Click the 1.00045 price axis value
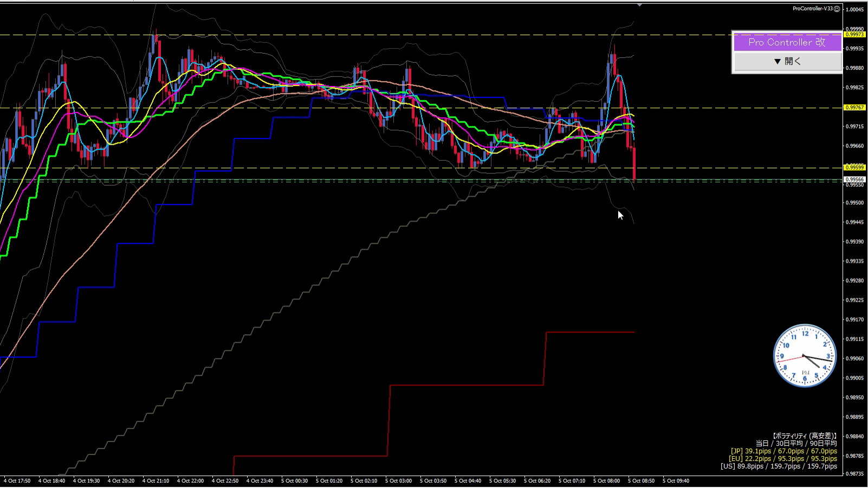 [855, 10]
